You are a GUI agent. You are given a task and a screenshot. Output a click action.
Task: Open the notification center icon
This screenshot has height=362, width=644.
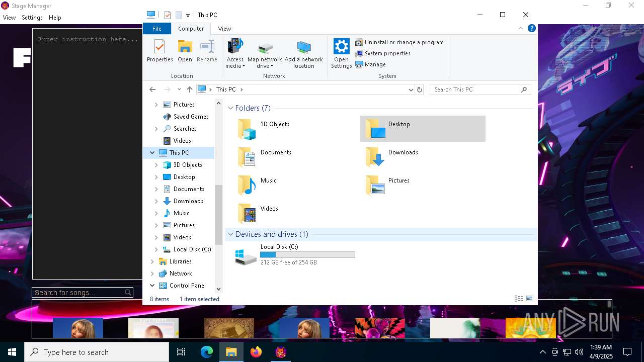(x=627, y=352)
